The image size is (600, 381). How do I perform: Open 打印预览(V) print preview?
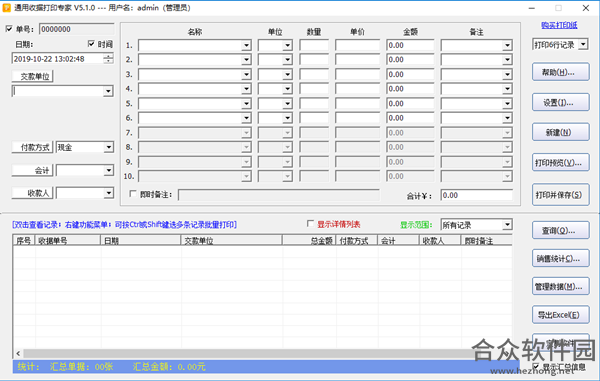coord(561,162)
